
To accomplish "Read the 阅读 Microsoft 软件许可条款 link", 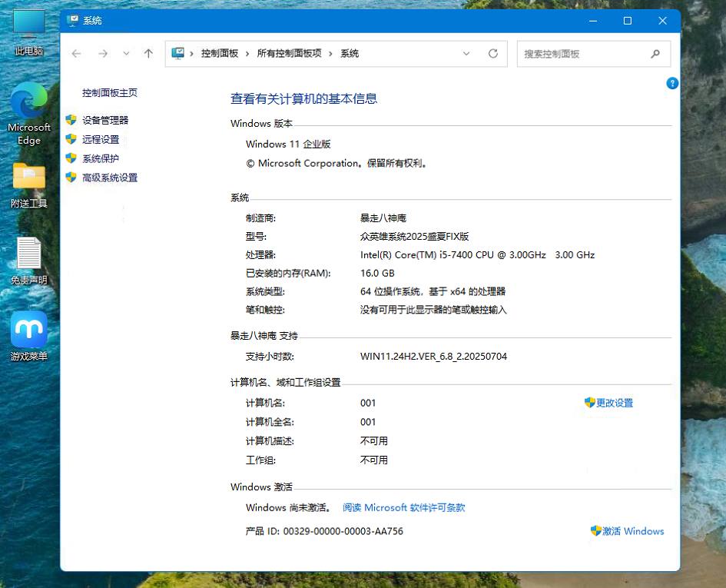I will click(404, 508).
